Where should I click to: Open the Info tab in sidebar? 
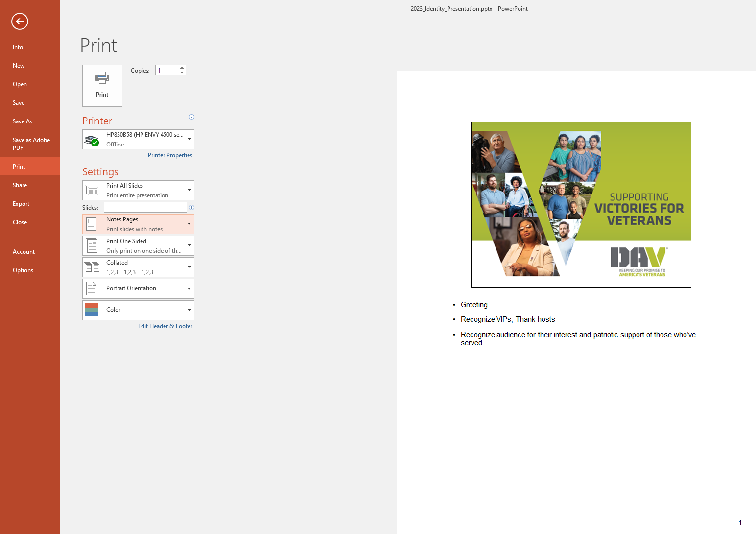click(x=18, y=47)
